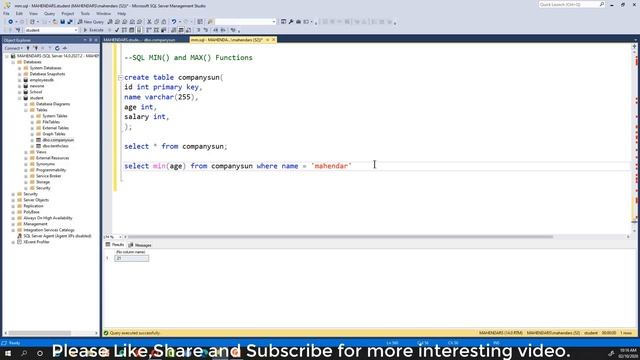Close the active mm.sql query tab

(x=273, y=40)
